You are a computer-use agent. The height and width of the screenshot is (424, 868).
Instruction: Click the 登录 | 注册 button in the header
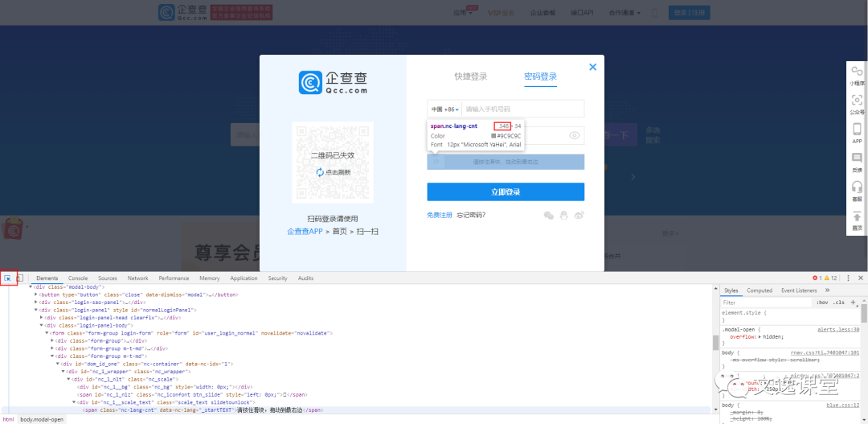(x=690, y=13)
